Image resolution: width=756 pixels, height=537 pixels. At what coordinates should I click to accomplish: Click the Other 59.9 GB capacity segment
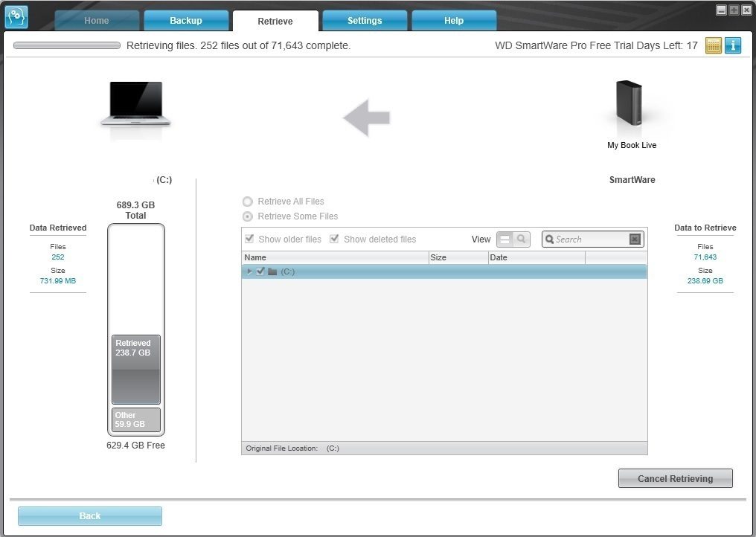pos(136,419)
